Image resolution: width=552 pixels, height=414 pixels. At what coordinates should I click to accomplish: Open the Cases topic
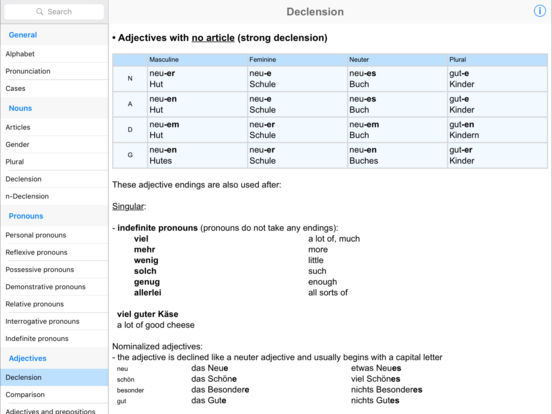pyautogui.click(x=54, y=88)
